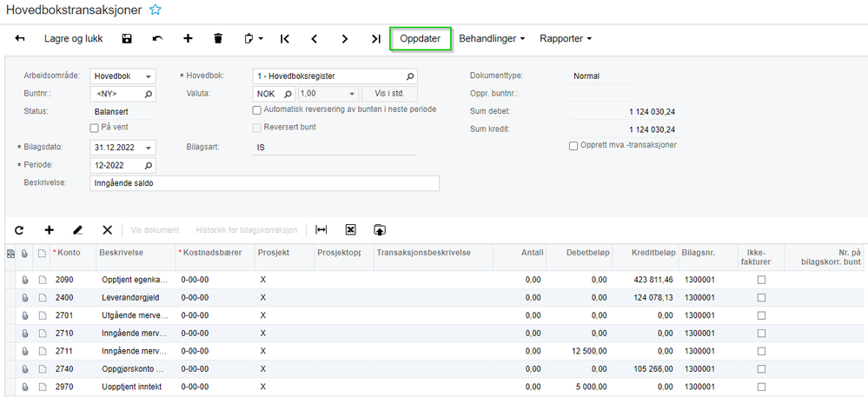Open the Bilagsdato date picker dropdown
Image resolution: width=868 pixels, height=397 pixels.
(x=149, y=148)
